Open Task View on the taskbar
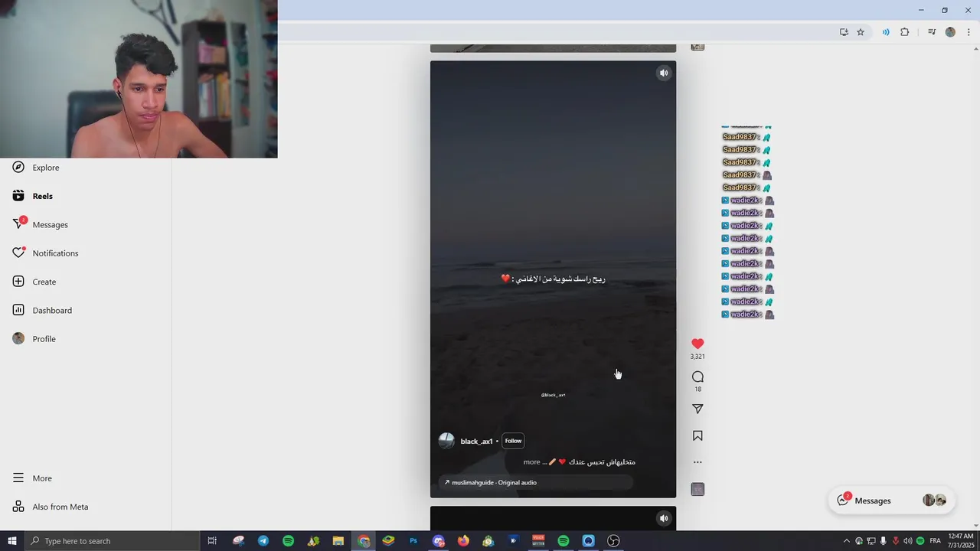The width and height of the screenshot is (980, 551). (x=213, y=541)
